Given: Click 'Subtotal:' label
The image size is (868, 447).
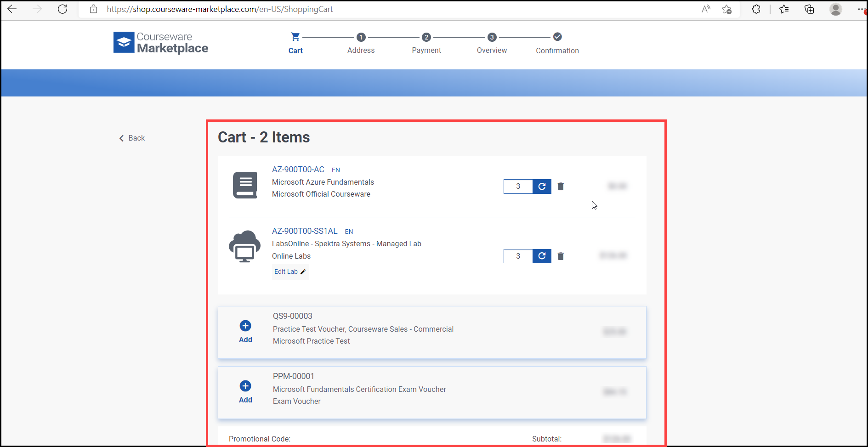Looking at the screenshot, I should (547, 439).
